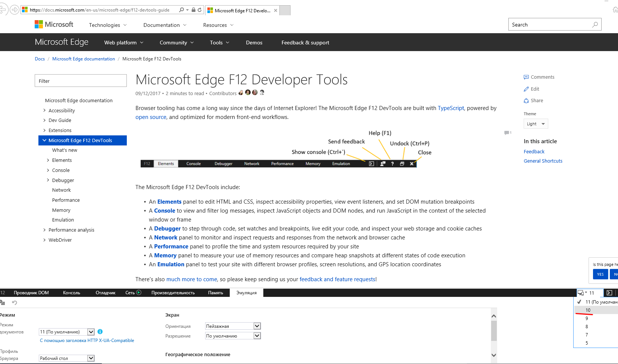This screenshot has height=364, width=618.
Task: Switch to the Консоль tab
Action: pos(72,293)
